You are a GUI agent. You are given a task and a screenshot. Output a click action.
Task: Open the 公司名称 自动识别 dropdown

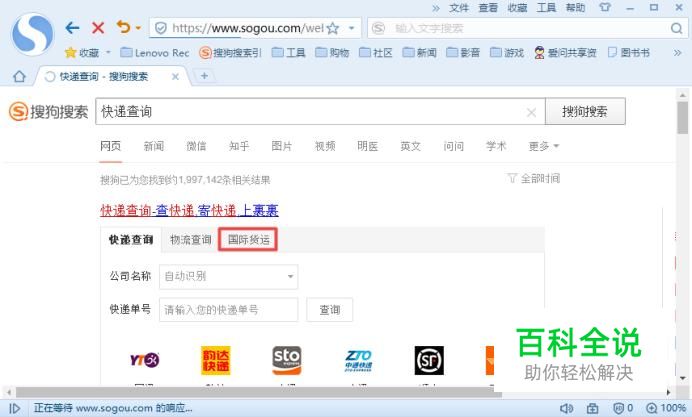pos(229,277)
